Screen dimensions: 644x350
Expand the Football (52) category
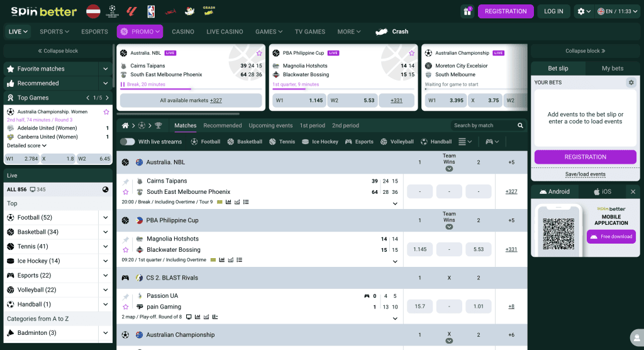[105, 218]
